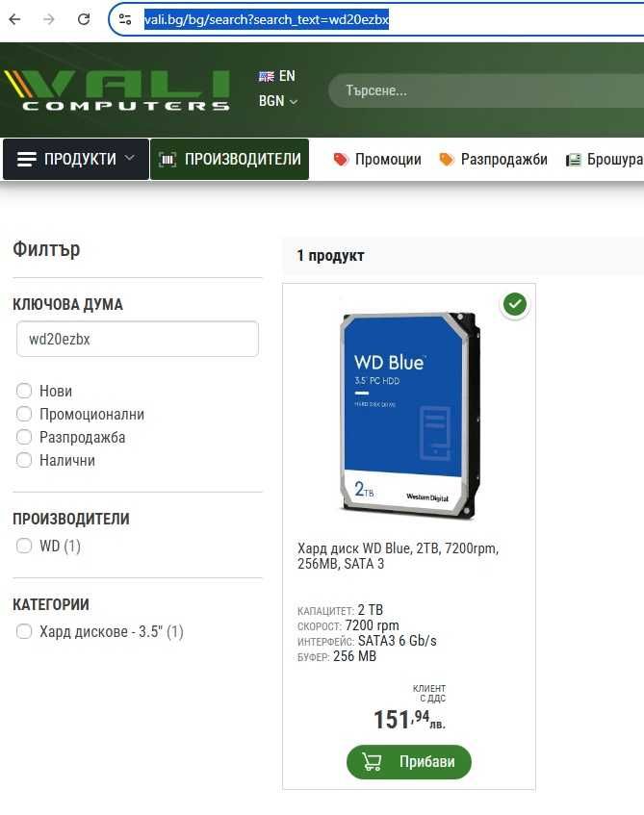Viewport: 644px width, 815px height.
Task: Click the 151,94 лв. price
Action: tap(409, 720)
